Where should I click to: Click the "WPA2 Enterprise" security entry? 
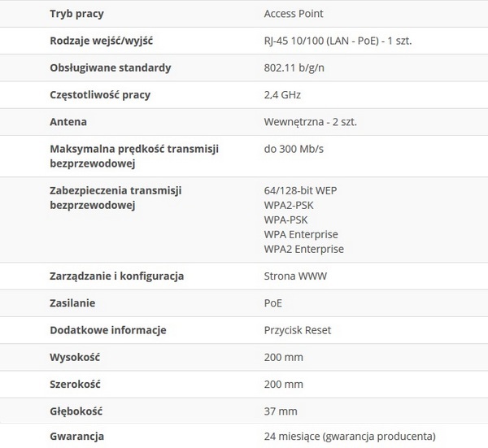[304, 249]
